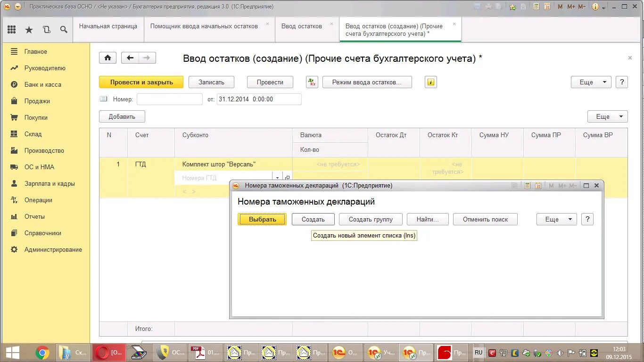Open Google Chrome from the taskbar
This screenshot has width=644, height=362.
[x=42, y=353]
